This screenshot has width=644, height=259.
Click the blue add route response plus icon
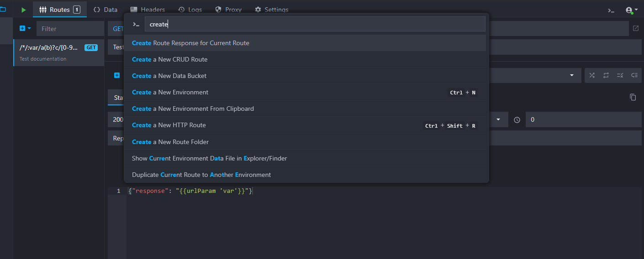[x=117, y=75]
